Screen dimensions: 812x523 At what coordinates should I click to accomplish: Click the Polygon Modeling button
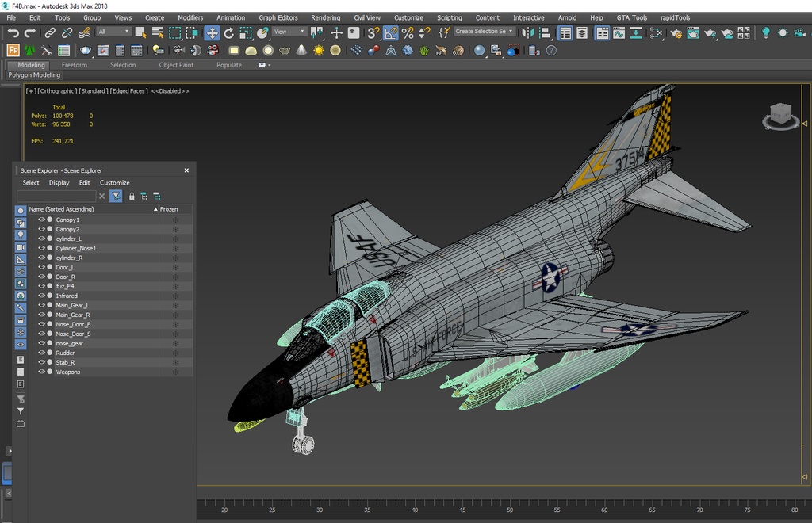point(34,75)
